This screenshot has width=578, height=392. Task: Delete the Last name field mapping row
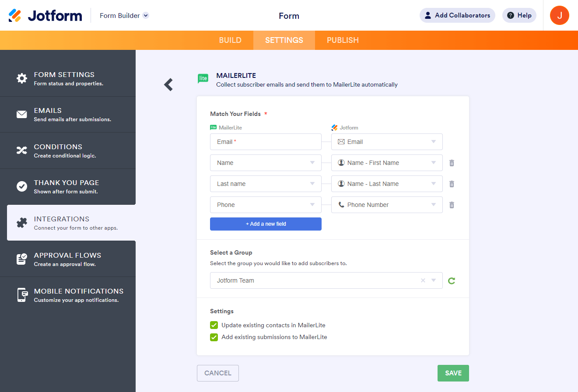tap(452, 184)
